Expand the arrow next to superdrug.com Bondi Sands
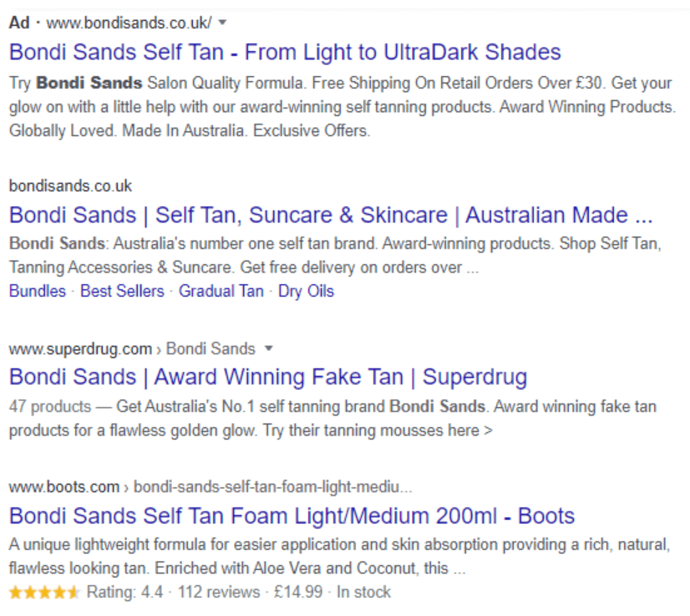690x616 pixels. (268, 349)
